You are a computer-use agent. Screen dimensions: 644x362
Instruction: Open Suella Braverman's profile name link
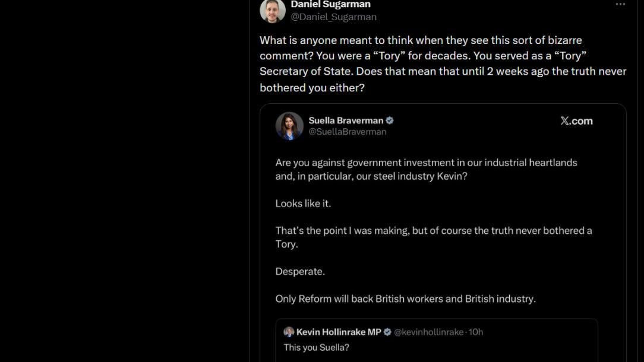tap(346, 120)
